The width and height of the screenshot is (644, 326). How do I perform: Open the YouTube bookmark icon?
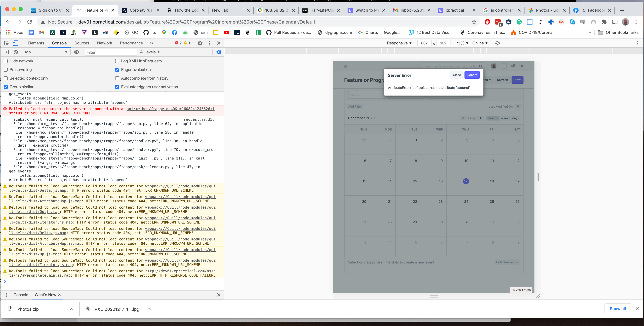point(226,33)
